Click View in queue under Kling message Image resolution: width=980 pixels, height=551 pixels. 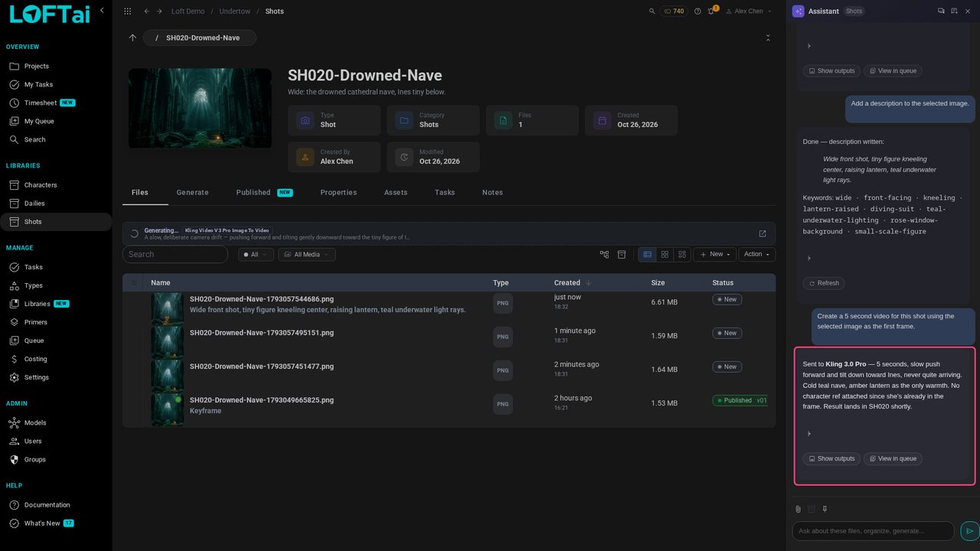[893, 459]
